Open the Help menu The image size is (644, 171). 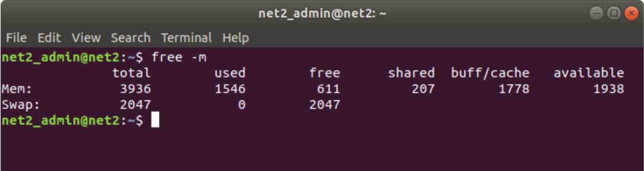(x=235, y=38)
